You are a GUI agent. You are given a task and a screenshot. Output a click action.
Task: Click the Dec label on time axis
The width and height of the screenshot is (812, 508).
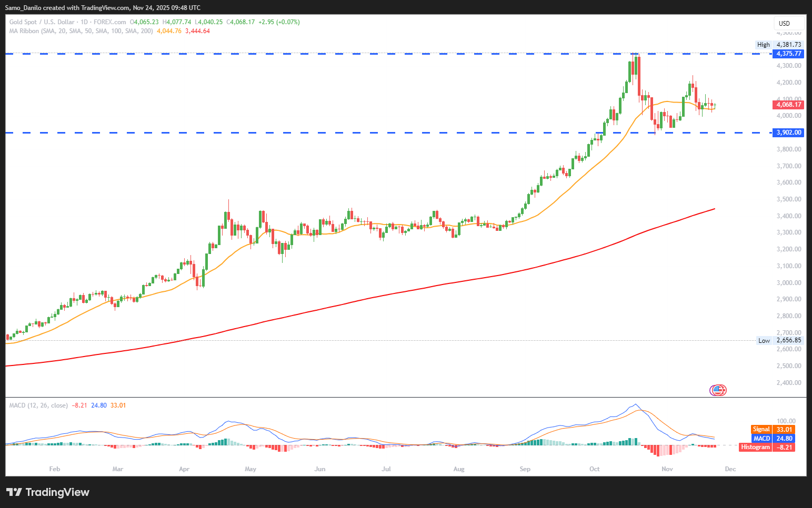pos(730,469)
